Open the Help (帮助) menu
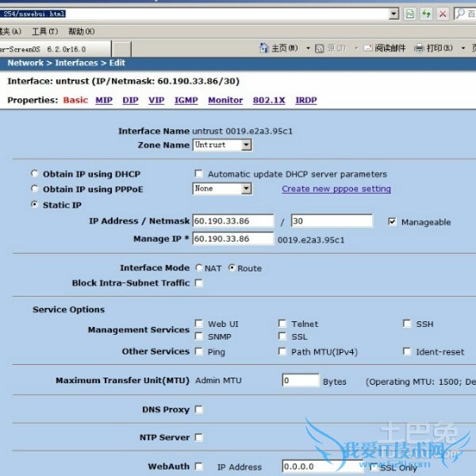Screen dimensions: 476x476 (x=82, y=31)
